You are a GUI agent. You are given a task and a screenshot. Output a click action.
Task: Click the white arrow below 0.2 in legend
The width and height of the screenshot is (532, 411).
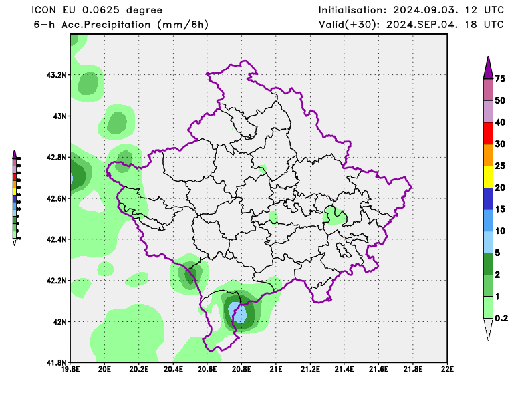coord(488,329)
